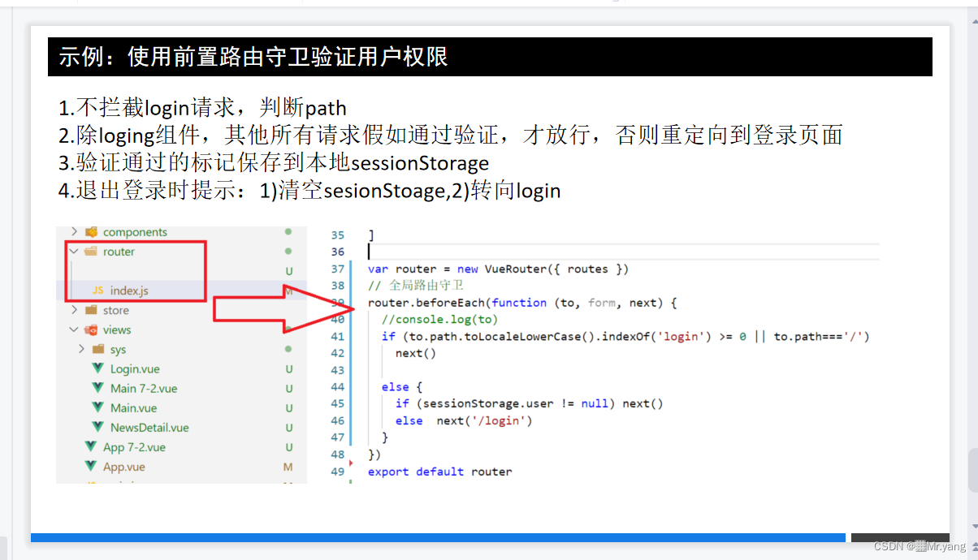Click the 'sessionStorage.user != null' code line

coord(529,403)
